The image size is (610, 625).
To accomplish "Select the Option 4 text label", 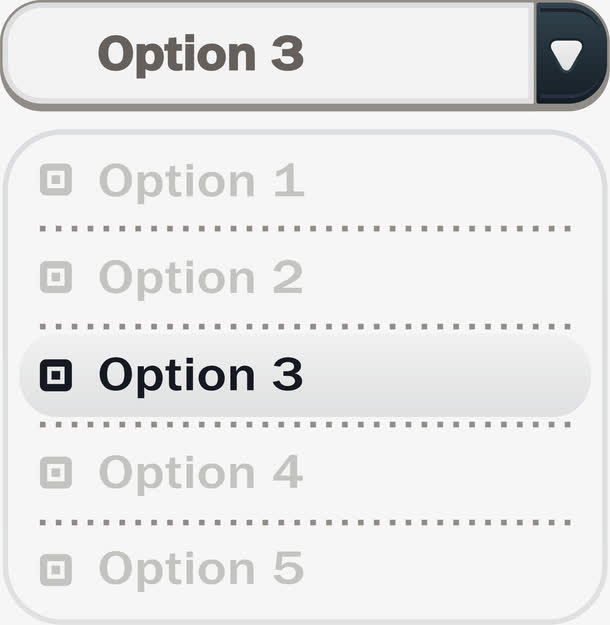I will tap(201, 474).
